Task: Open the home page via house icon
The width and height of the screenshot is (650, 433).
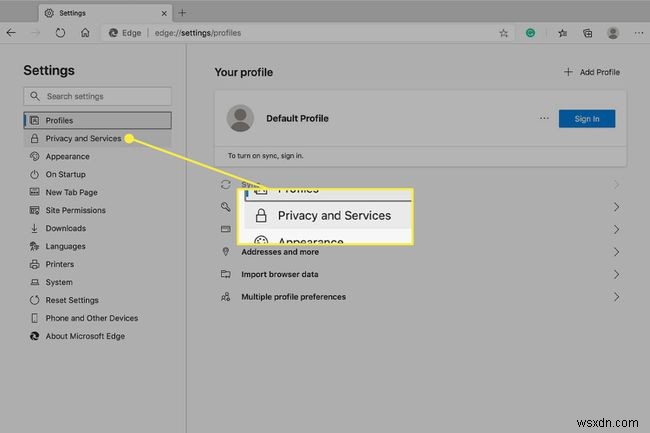Action: tap(85, 33)
